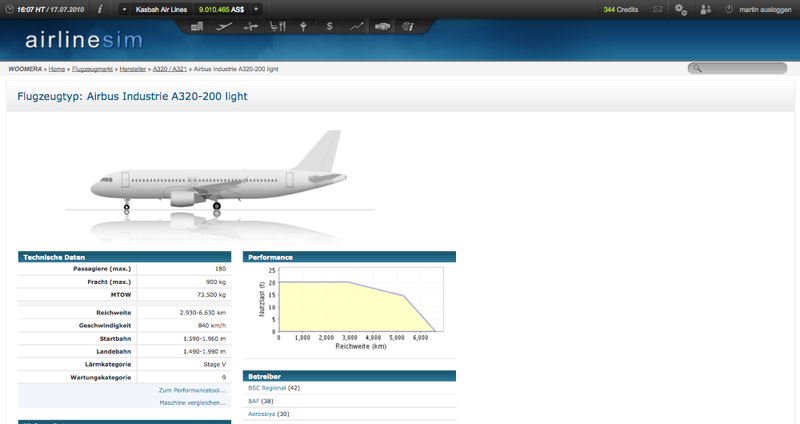Open the globe information icon
Screen dimensions: 800x424
tap(408, 27)
